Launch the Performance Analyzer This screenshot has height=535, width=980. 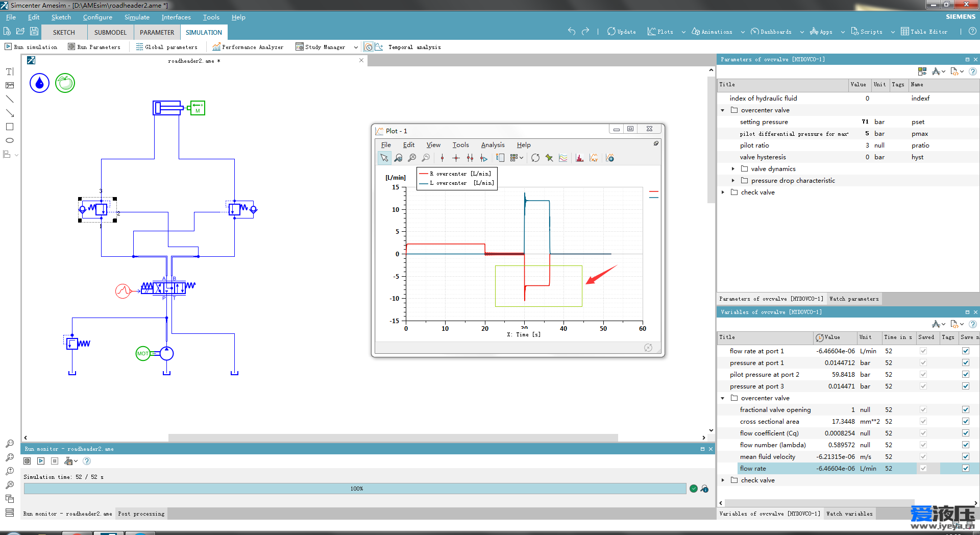click(248, 47)
